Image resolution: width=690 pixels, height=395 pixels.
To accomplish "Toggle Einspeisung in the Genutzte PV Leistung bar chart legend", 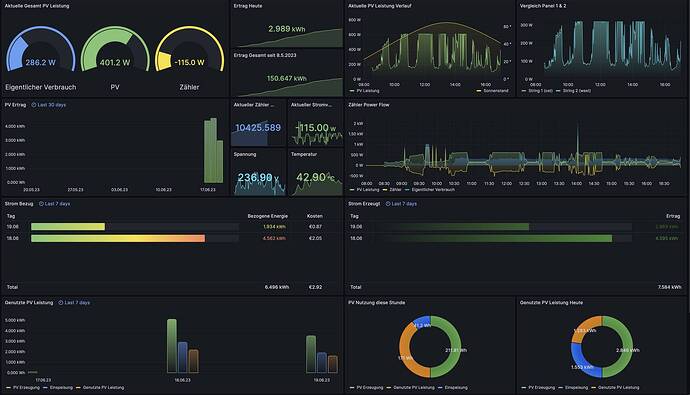I will [61, 388].
